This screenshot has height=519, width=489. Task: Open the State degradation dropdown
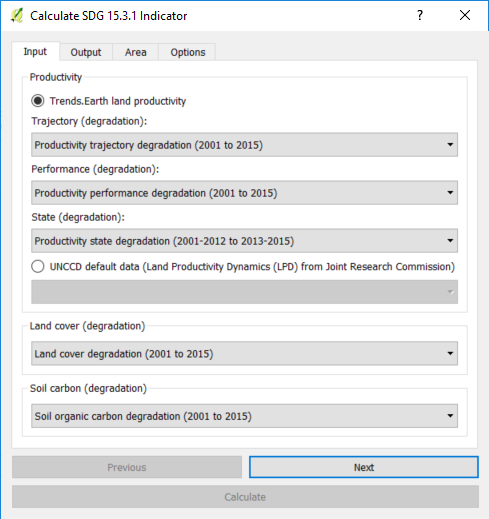[x=244, y=241]
